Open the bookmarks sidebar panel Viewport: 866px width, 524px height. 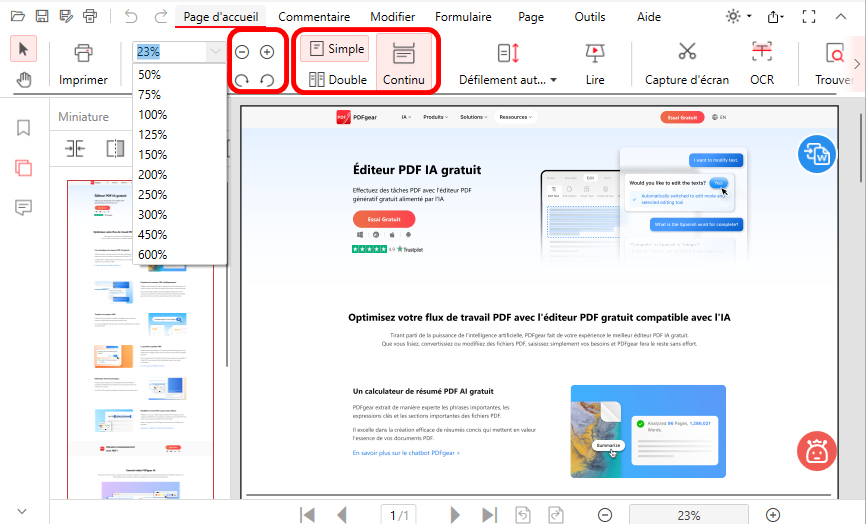pyautogui.click(x=23, y=128)
